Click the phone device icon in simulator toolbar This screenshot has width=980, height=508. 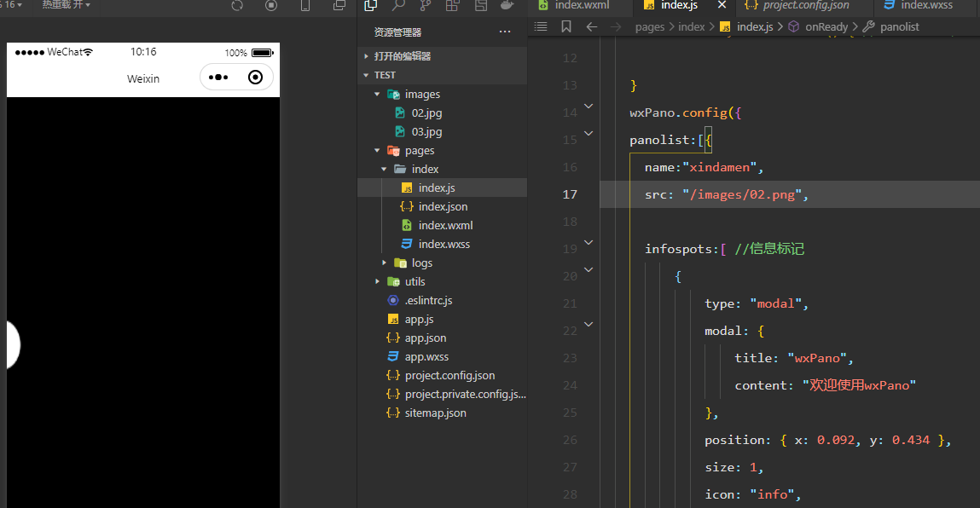click(305, 6)
